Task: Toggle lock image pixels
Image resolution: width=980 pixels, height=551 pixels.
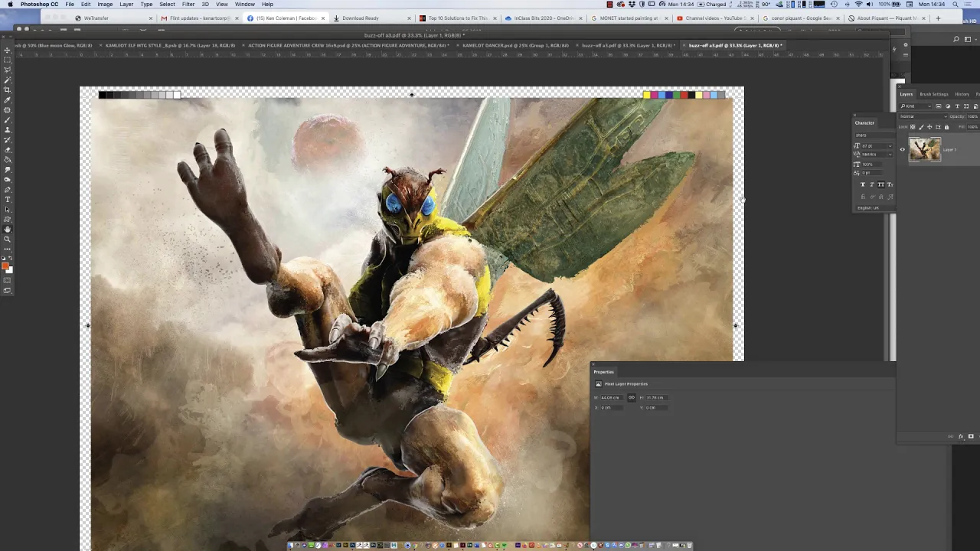Action: 921,127
